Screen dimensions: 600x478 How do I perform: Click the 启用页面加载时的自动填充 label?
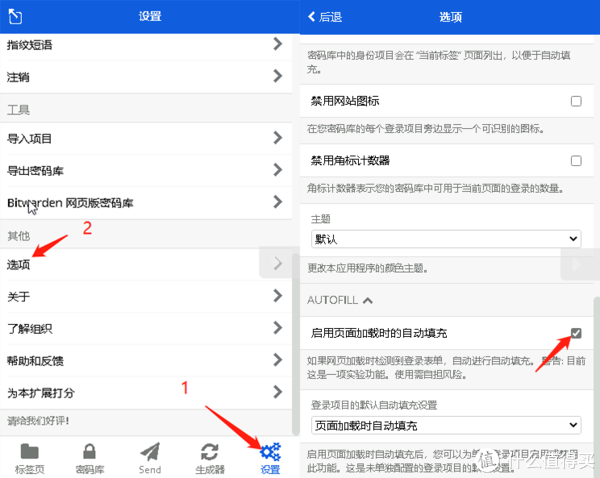pyautogui.click(x=379, y=333)
